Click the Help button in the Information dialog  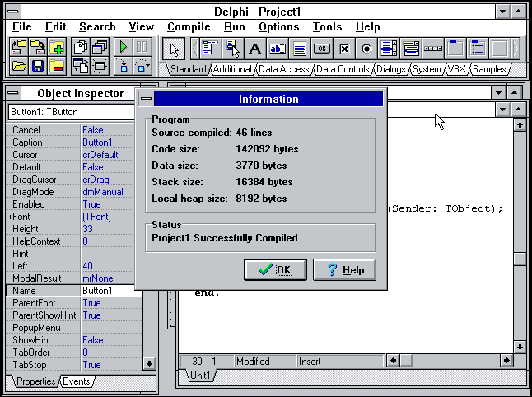click(344, 269)
